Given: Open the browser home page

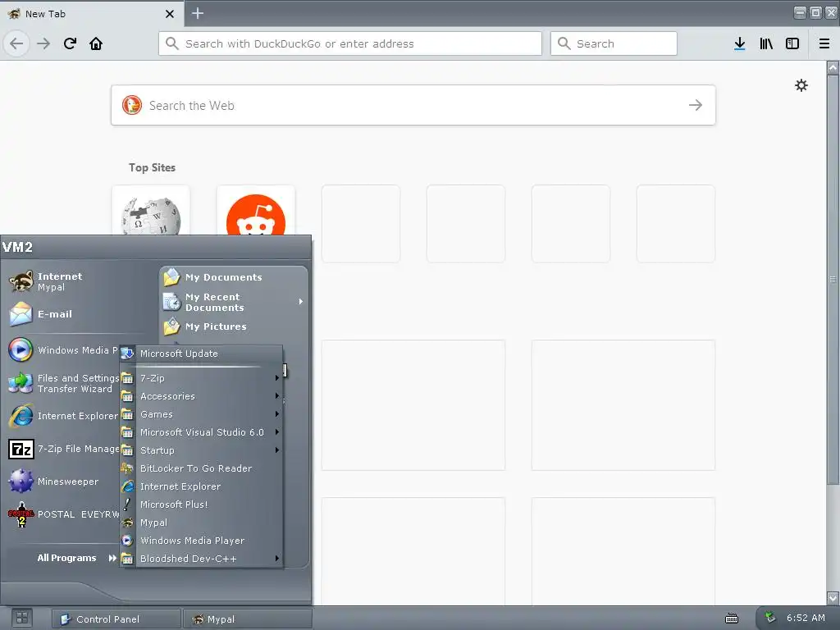Looking at the screenshot, I should click(x=96, y=43).
